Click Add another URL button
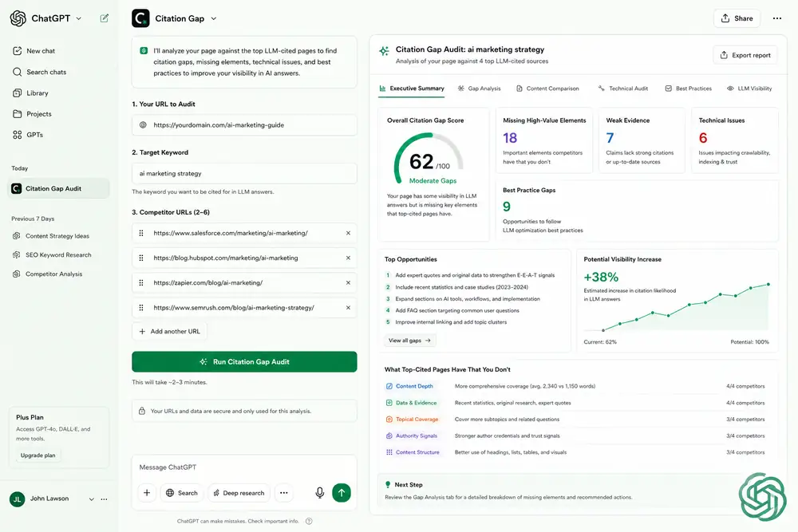Image resolution: width=798 pixels, height=532 pixels. pos(169,331)
